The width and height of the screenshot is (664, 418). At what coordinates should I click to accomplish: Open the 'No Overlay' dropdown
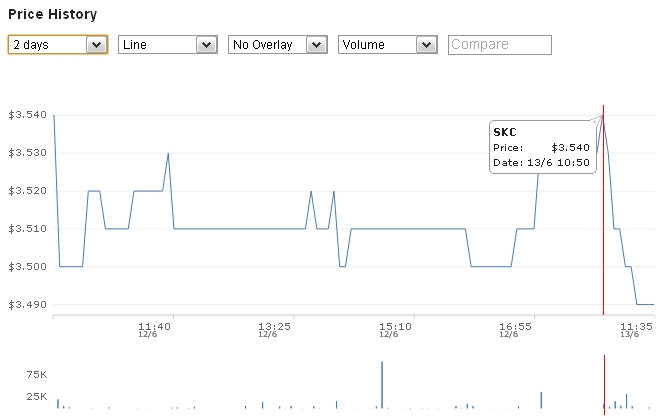pos(277,45)
